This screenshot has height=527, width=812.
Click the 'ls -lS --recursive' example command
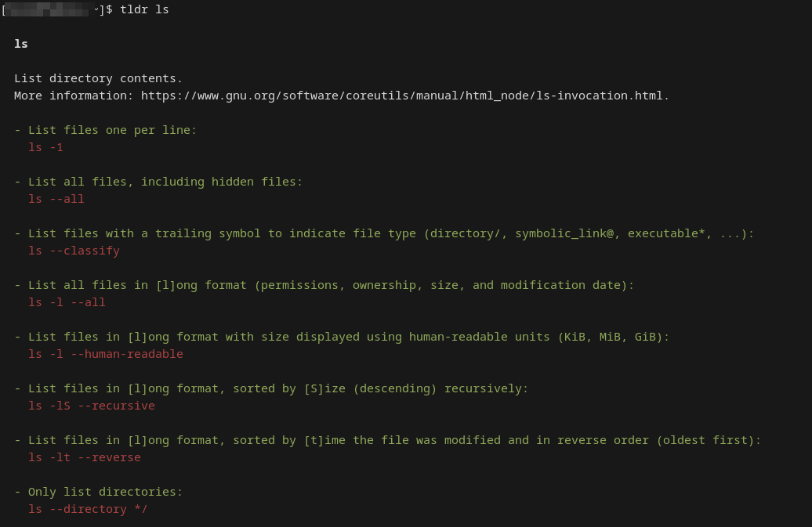(x=91, y=406)
